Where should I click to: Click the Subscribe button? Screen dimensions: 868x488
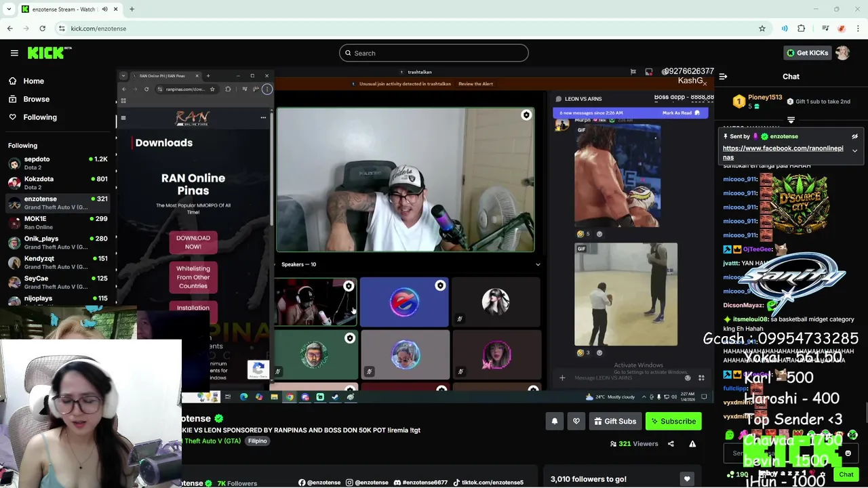673,422
